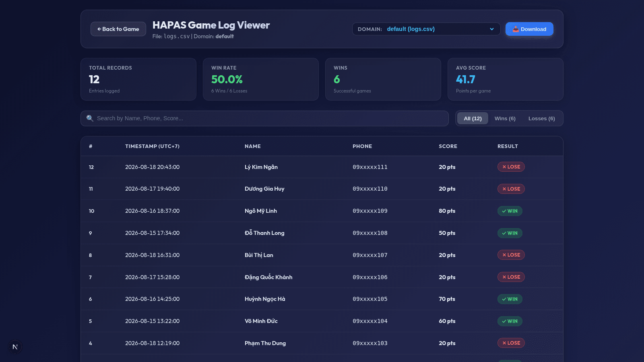Click the LOSE badge for Dương Gia Huy
The image size is (644, 362).
[511, 189]
